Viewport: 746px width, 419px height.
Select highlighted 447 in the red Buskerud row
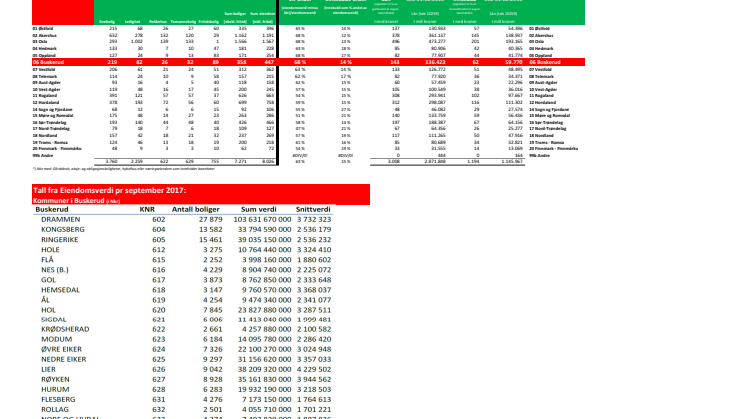click(269, 62)
